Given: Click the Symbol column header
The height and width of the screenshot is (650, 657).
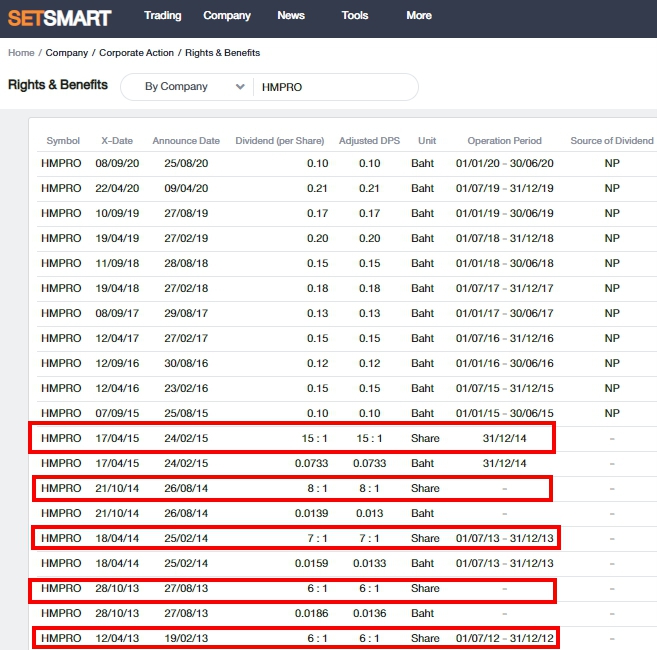Looking at the screenshot, I should [63, 141].
